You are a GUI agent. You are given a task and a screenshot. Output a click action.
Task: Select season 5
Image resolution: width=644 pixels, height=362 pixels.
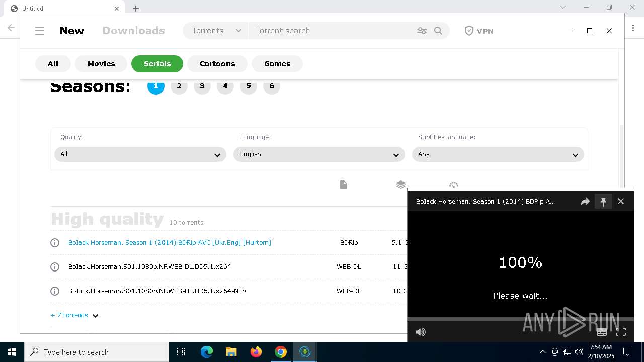[x=249, y=86]
